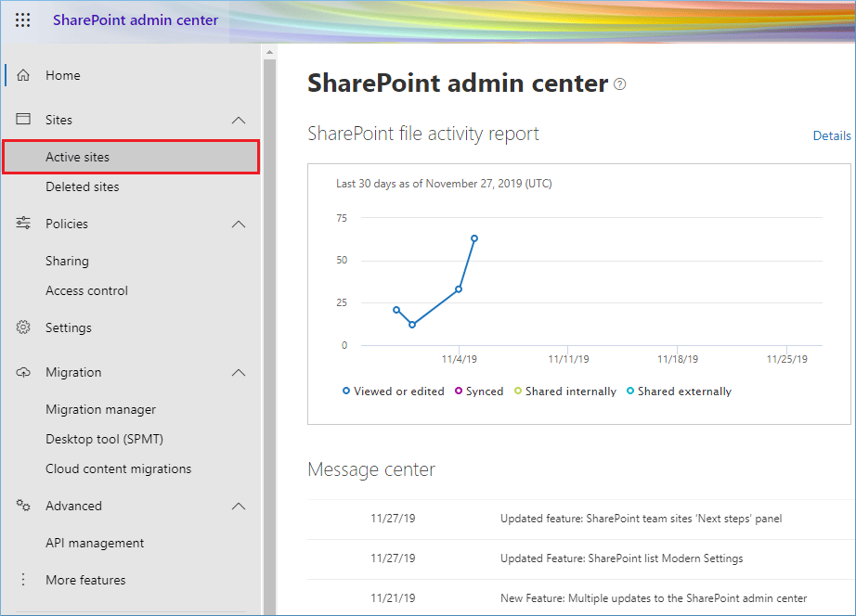Click the help icon beside page title

[x=619, y=84]
